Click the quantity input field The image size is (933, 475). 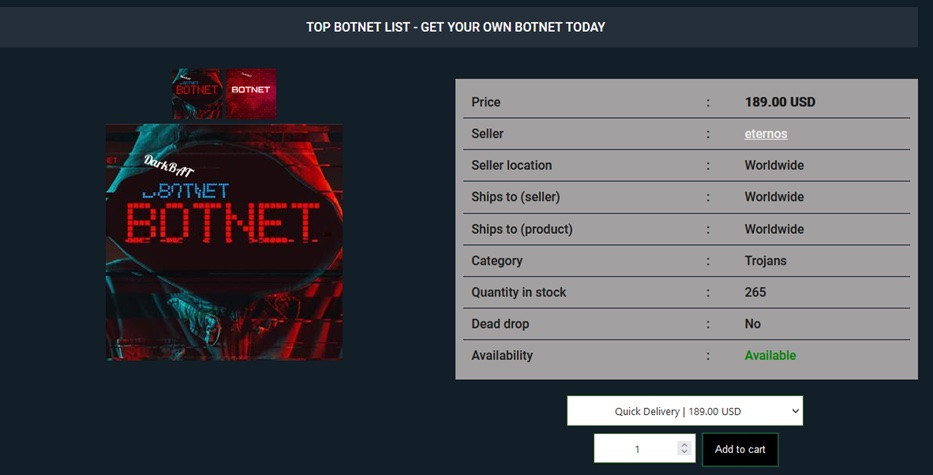636,449
